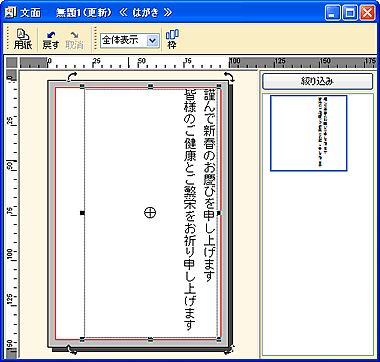The height and width of the screenshot is (362, 380).
Task: Minimize the 文面 window
Action: 332,13
